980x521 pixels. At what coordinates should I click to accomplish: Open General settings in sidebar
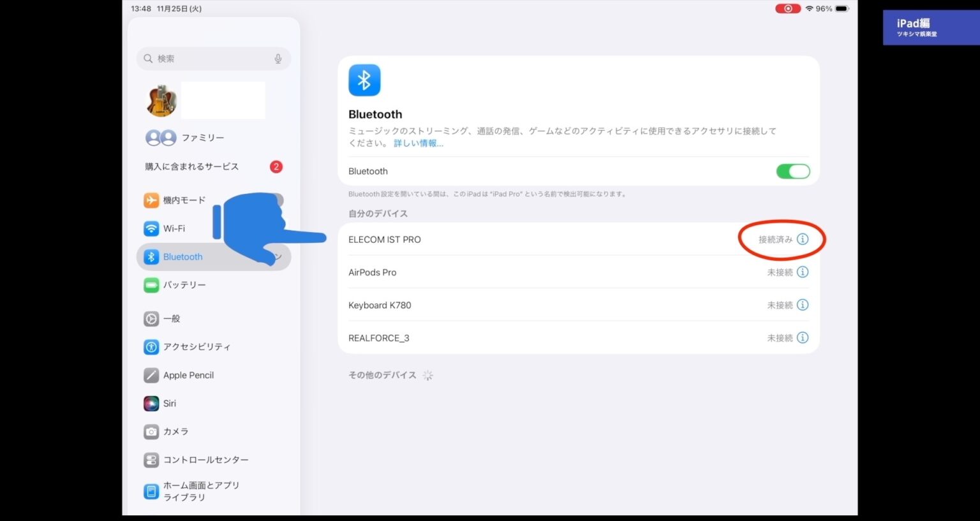tap(172, 319)
